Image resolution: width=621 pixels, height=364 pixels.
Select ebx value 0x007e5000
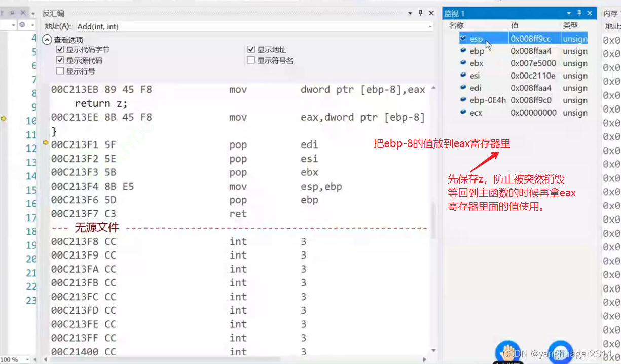click(x=533, y=63)
